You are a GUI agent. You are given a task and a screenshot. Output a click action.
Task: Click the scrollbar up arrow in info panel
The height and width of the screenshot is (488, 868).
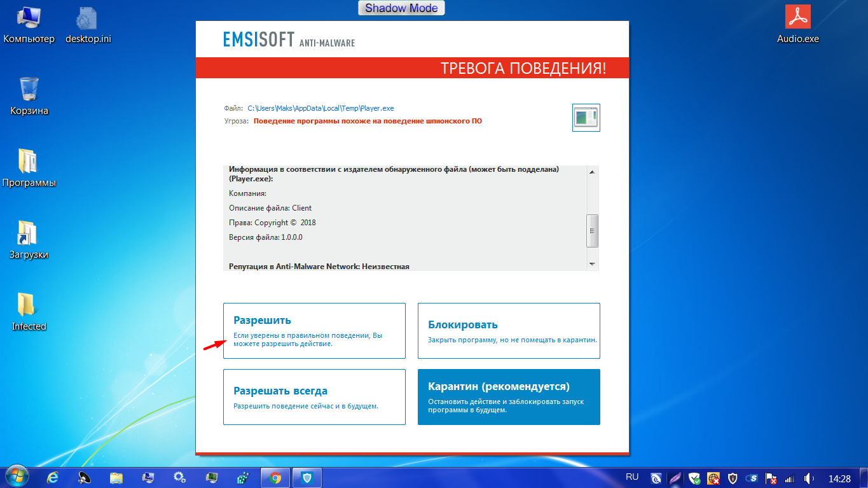pos(592,172)
